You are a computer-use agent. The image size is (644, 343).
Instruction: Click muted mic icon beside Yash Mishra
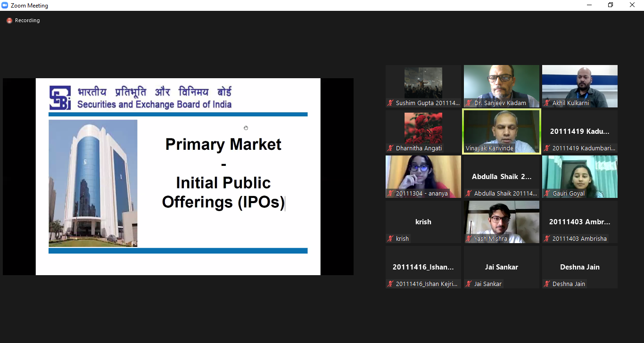469,238
